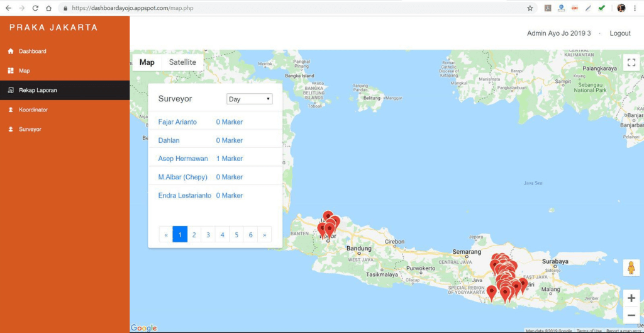Screen dimensions: 644x333
Task: Open the user profile avatar
Action: point(621,8)
